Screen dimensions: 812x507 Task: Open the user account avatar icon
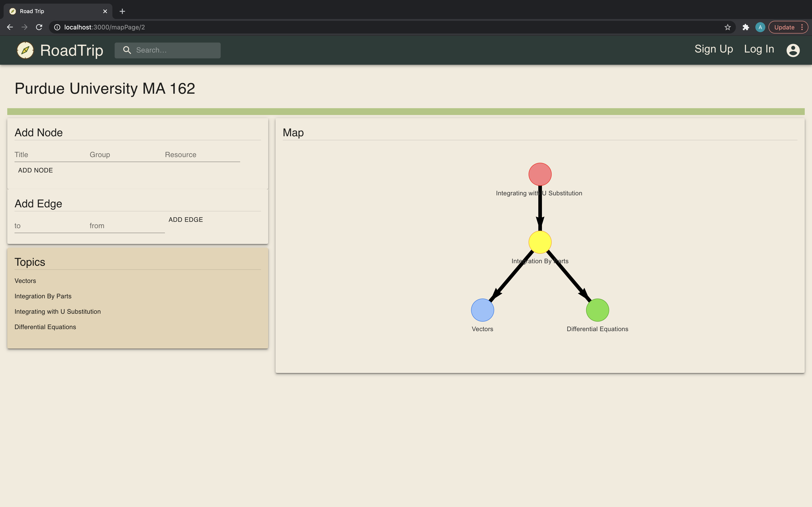coord(793,50)
